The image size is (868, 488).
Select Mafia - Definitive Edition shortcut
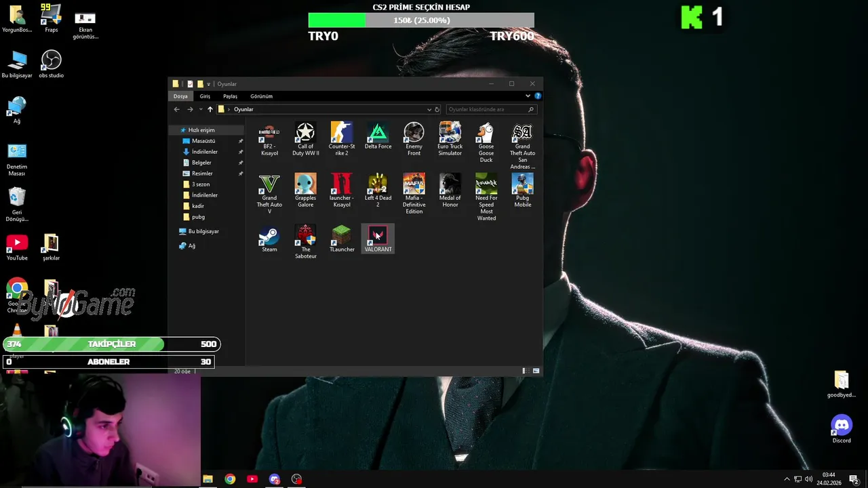[x=414, y=195]
